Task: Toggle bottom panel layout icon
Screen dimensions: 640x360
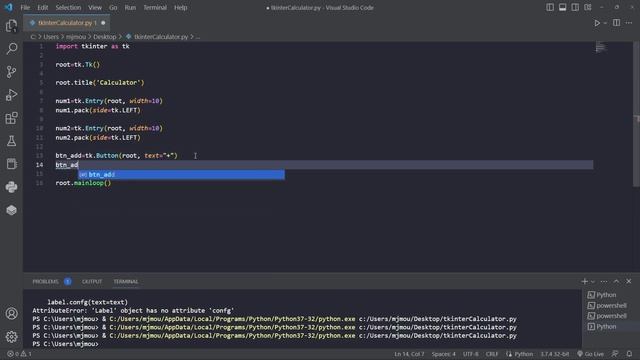Action: [562, 7]
